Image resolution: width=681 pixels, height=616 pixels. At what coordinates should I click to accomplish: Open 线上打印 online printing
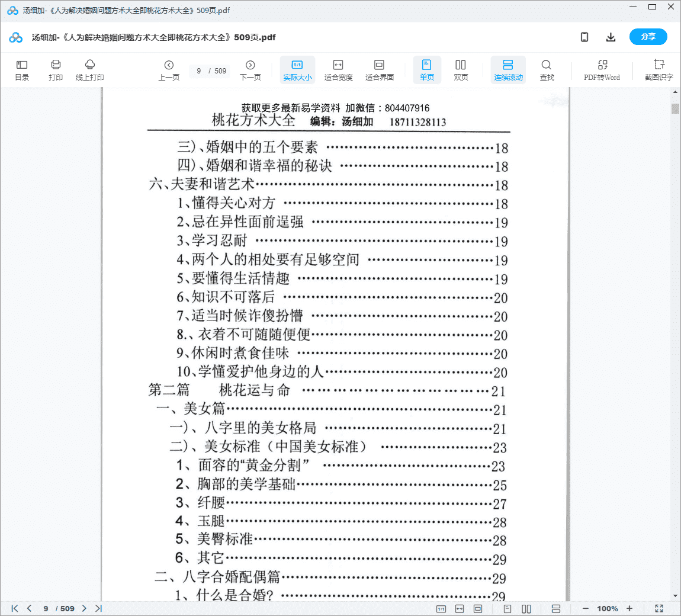pyautogui.click(x=90, y=70)
